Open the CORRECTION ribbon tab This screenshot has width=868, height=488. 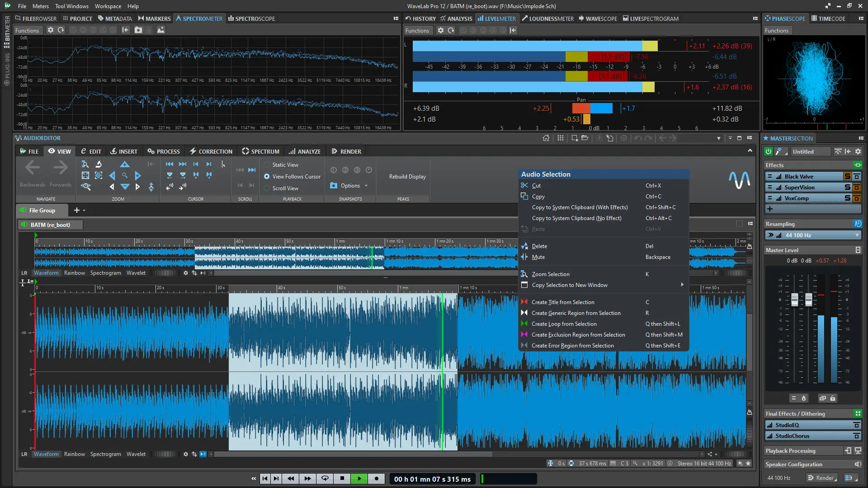211,151
